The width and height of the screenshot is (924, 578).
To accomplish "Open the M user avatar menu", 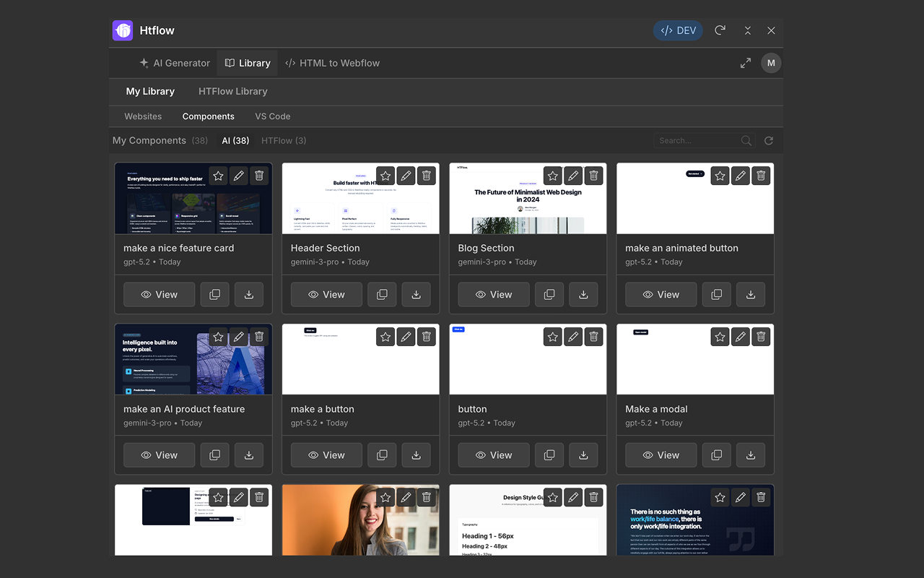I will pos(771,63).
